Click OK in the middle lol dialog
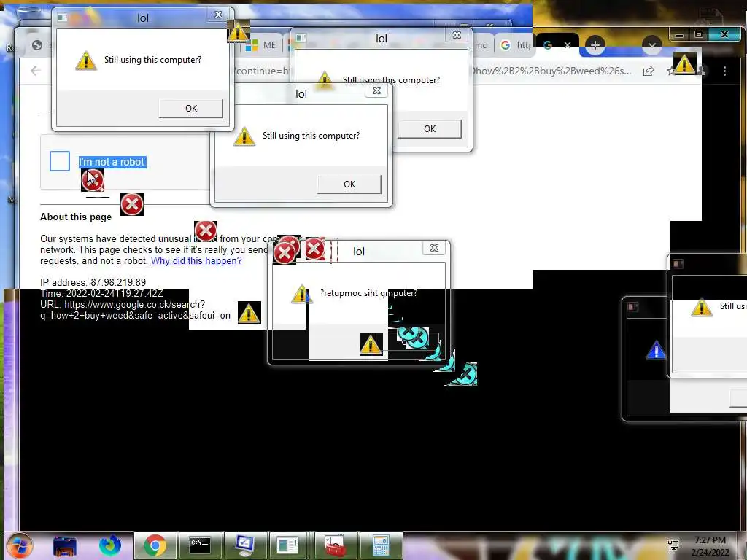747x560 pixels. pos(349,184)
